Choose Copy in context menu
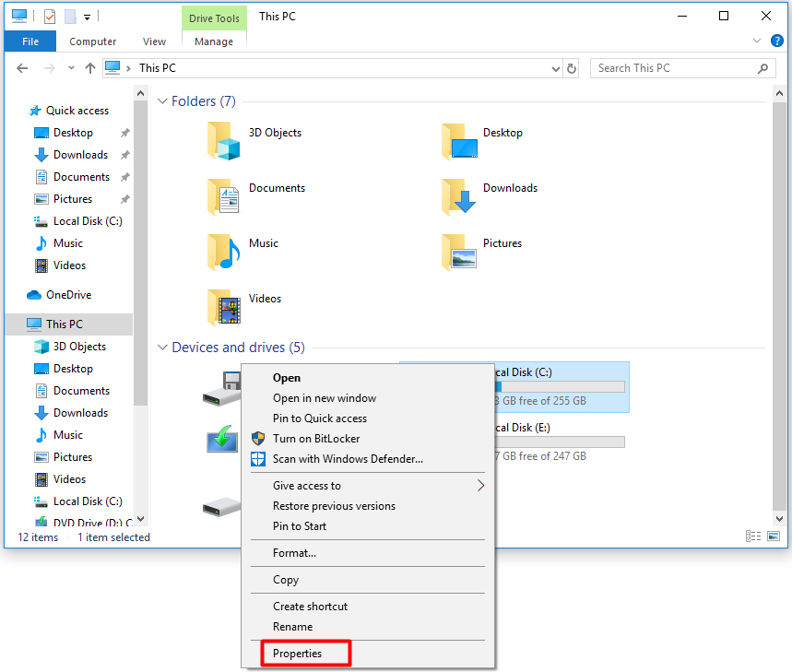Image resolution: width=792 pixels, height=672 pixels. (x=368, y=580)
